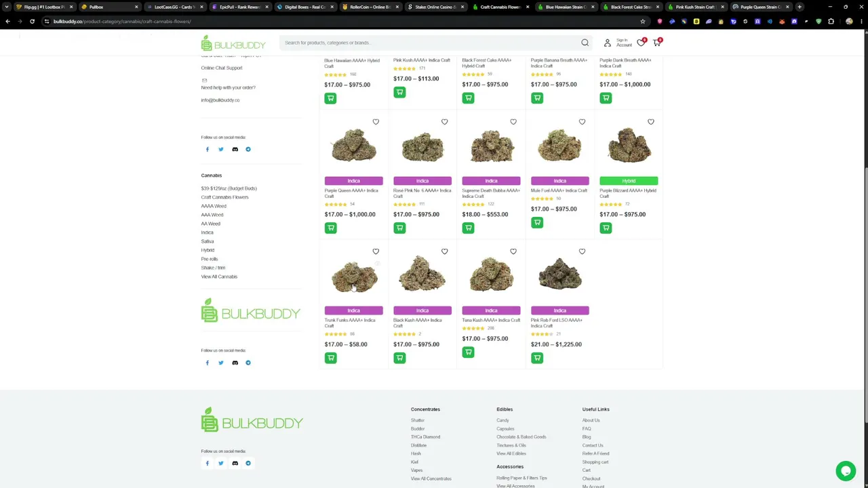The width and height of the screenshot is (868, 488).
Task: Open the Refer A Friend link
Action: (x=595, y=453)
